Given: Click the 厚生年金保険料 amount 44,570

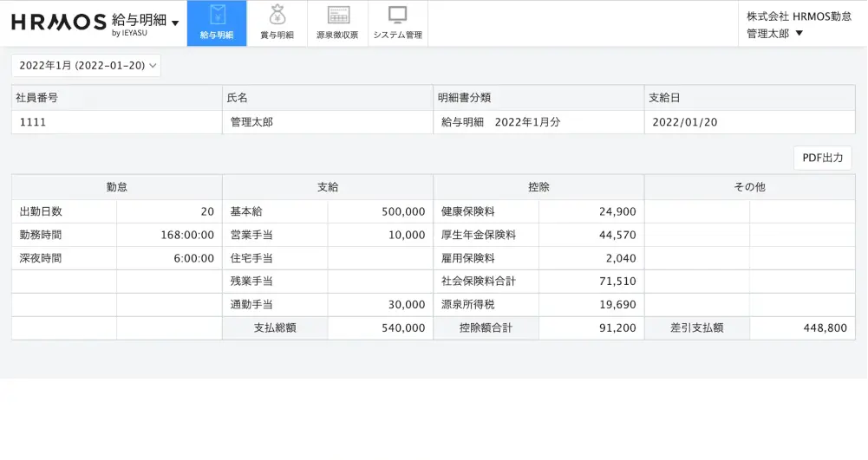Looking at the screenshot, I should [617, 235].
